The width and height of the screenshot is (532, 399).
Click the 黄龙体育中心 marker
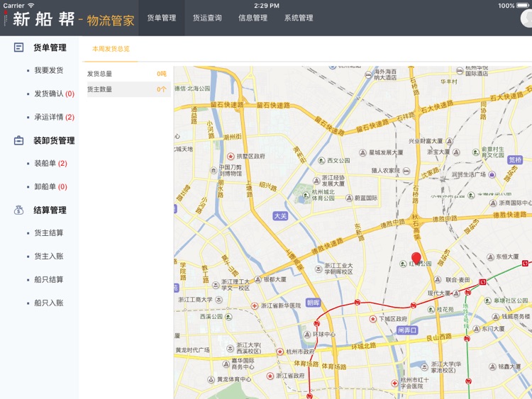tap(211, 380)
